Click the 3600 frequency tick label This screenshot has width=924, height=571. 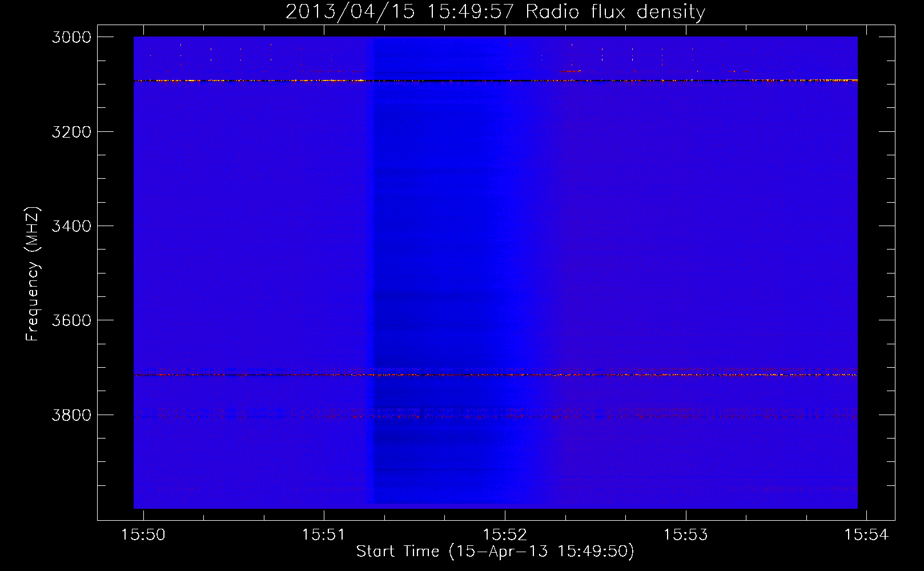(x=71, y=320)
